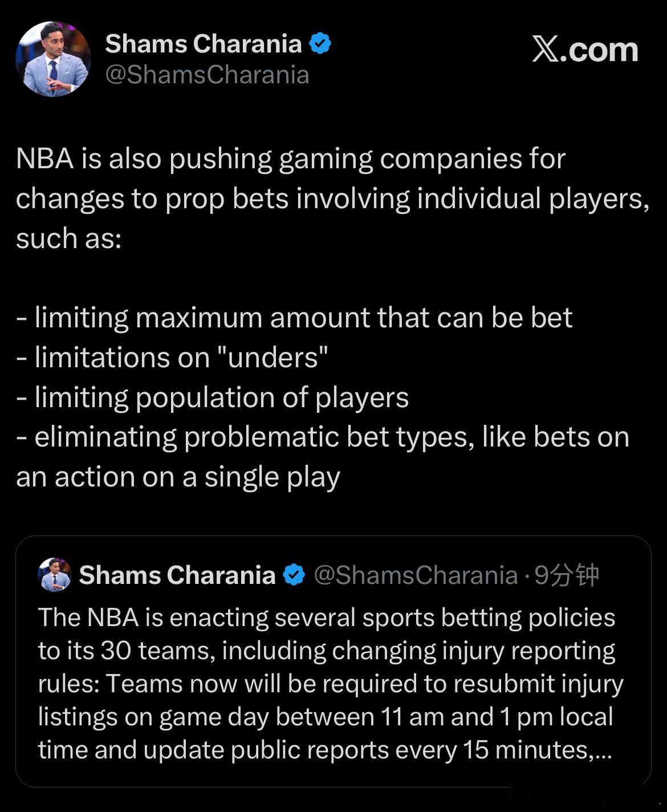This screenshot has height=812, width=667.
Task: Open quoted tweet author name Shams Charania
Action: click(177, 575)
